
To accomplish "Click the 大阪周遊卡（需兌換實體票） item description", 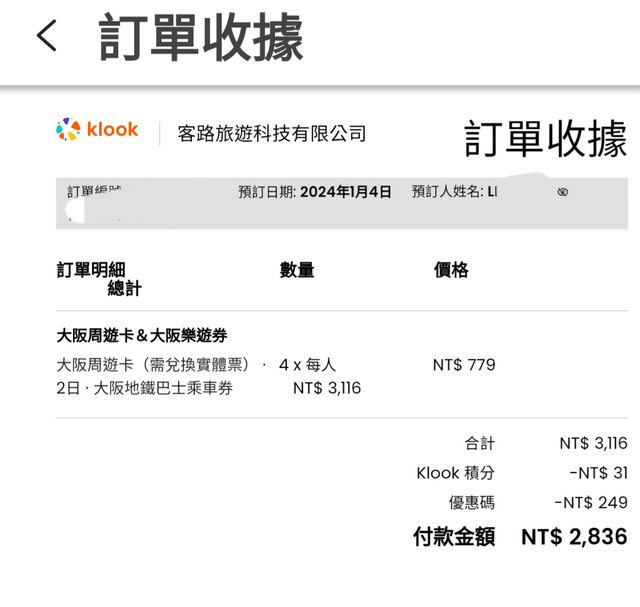I will click(x=160, y=365).
